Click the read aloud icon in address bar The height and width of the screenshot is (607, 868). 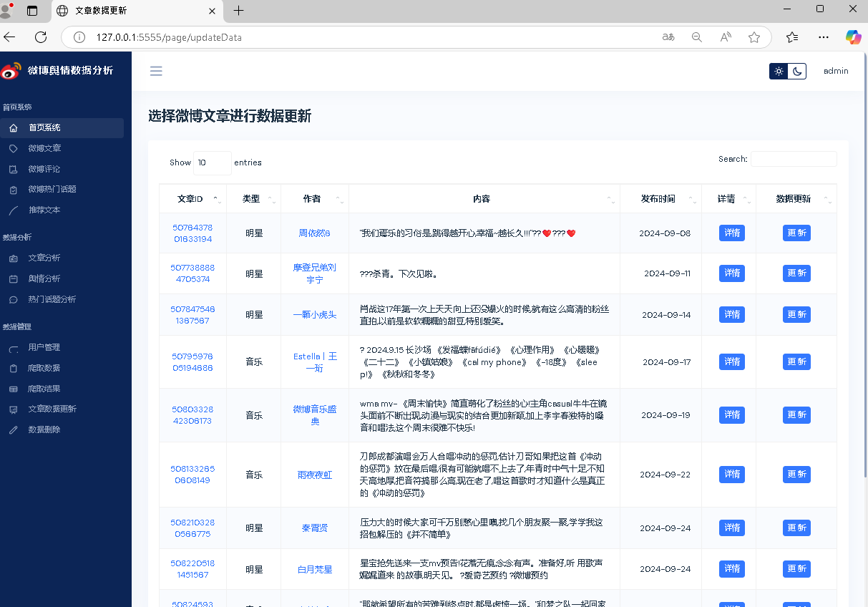point(726,37)
